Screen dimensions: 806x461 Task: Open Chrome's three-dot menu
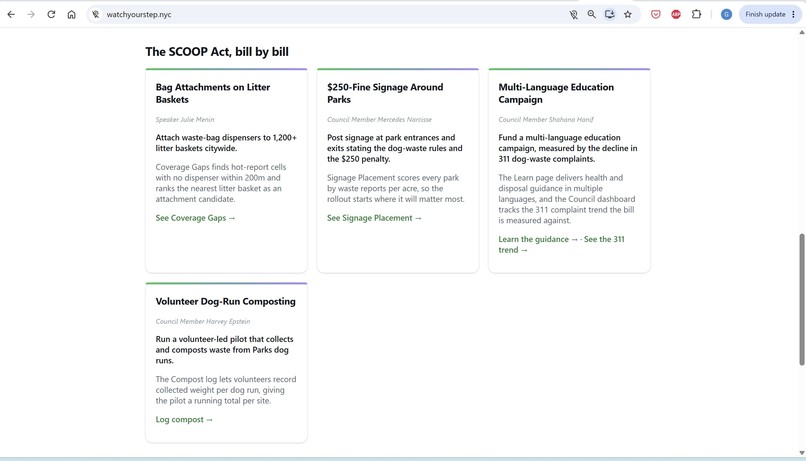pos(794,14)
